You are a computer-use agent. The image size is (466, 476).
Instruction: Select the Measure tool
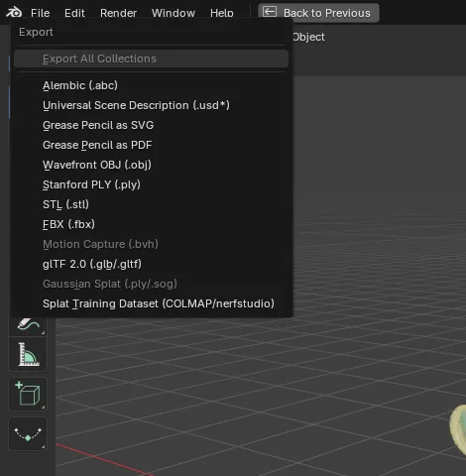click(28, 354)
